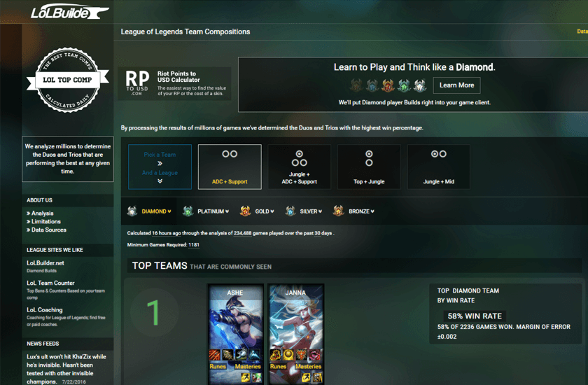Expand the GOLD league dropdown

click(265, 211)
